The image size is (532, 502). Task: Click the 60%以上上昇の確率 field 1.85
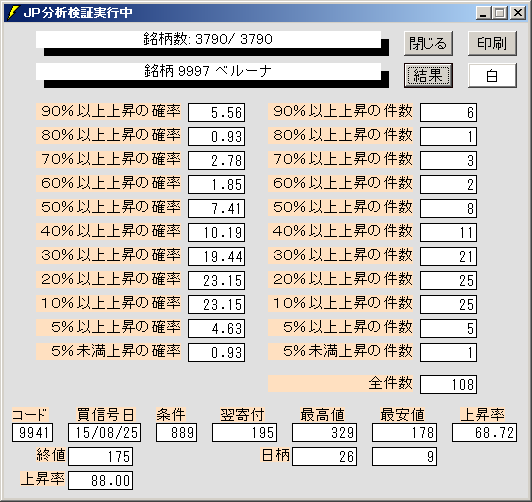(216, 184)
